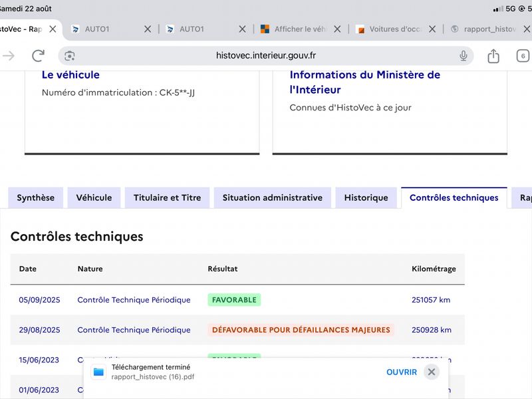This screenshot has height=399, width=532.
Task: Tap the lens search icon in address bar
Action: pyautogui.click(x=70, y=56)
